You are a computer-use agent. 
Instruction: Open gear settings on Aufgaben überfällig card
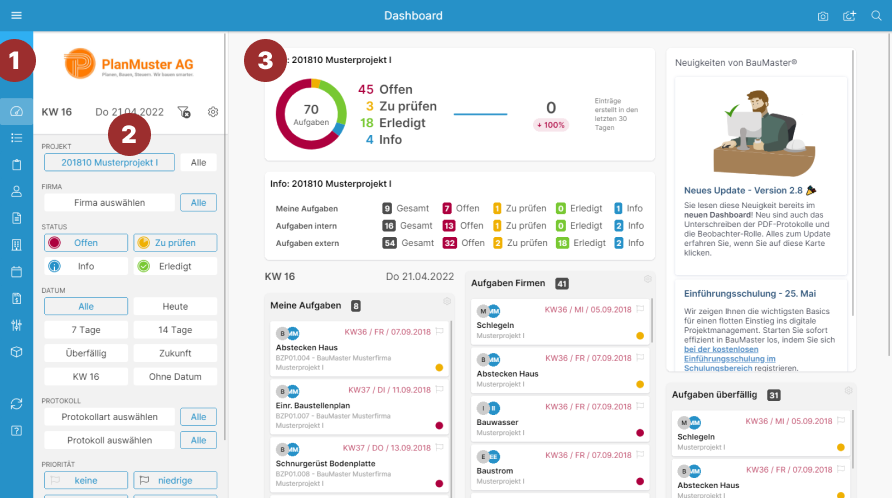(848, 390)
